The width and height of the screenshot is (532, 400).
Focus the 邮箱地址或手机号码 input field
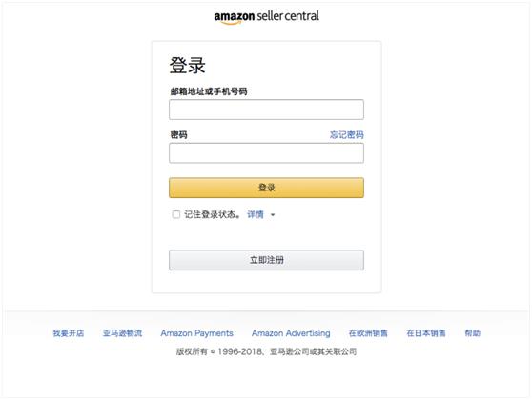coord(266,110)
